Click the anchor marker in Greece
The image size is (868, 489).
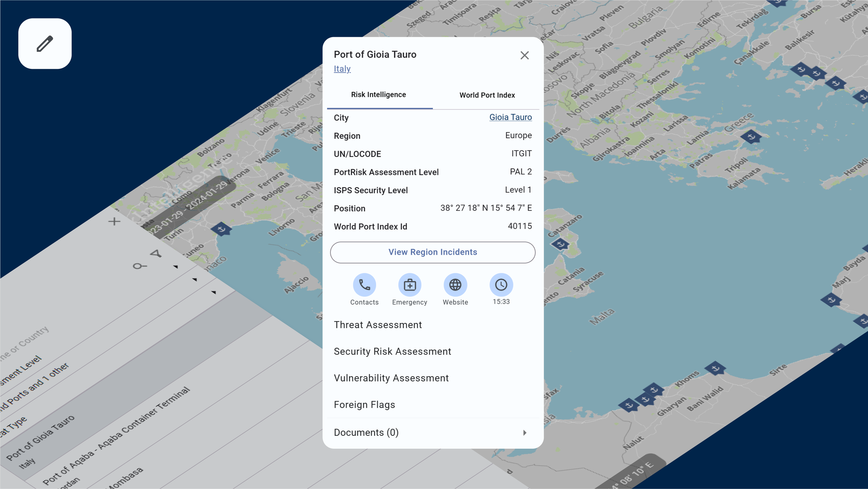click(751, 137)
